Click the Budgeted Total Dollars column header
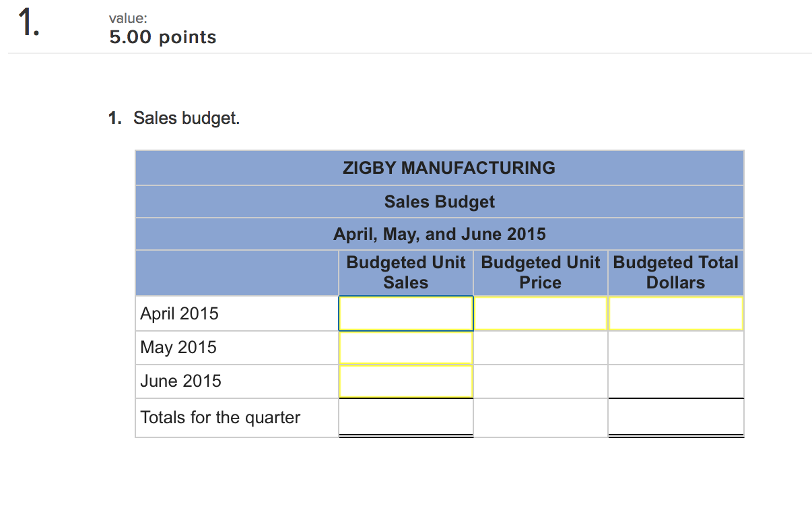 675,272
